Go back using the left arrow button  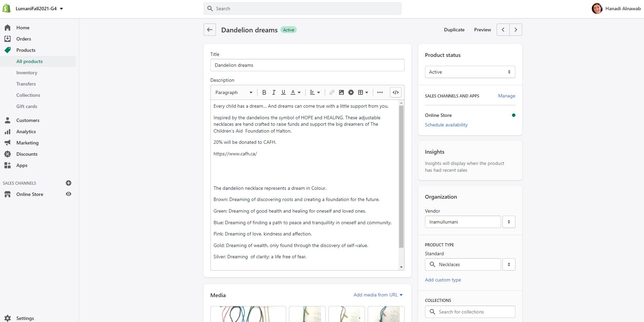210,30
